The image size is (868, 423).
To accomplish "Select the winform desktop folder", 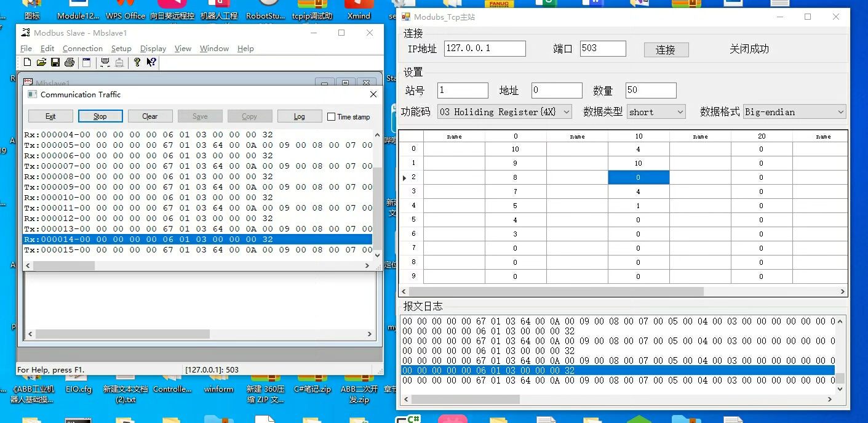I will coord(218,384).
